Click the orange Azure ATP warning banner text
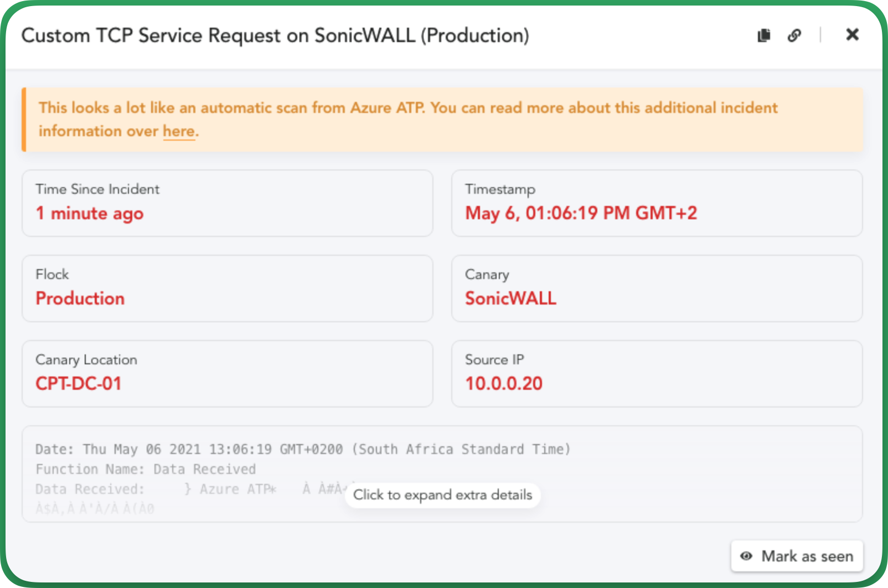The height and width of the screenshot is (588, 888). click(x=408, y=119)
